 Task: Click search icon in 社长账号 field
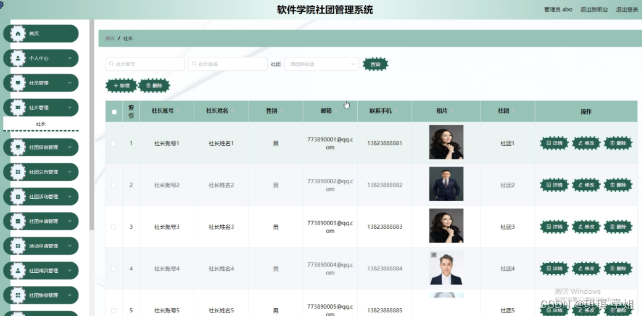(x=111, y=64)
